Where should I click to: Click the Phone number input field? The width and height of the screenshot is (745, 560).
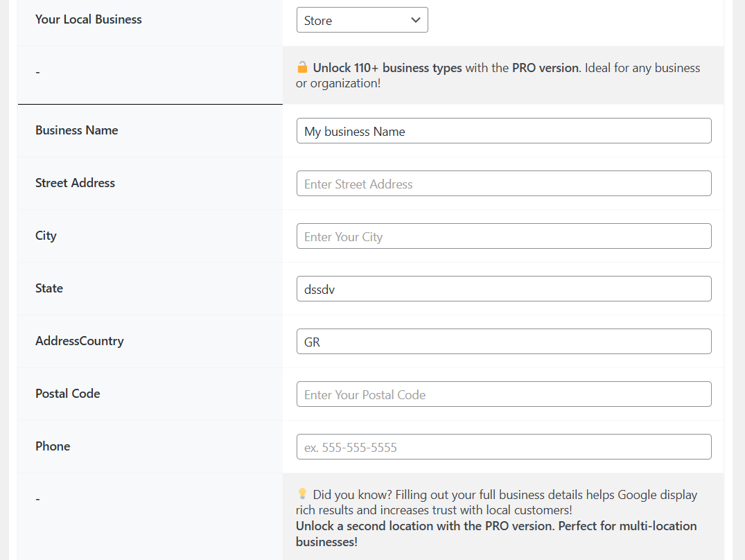[503, 447]
